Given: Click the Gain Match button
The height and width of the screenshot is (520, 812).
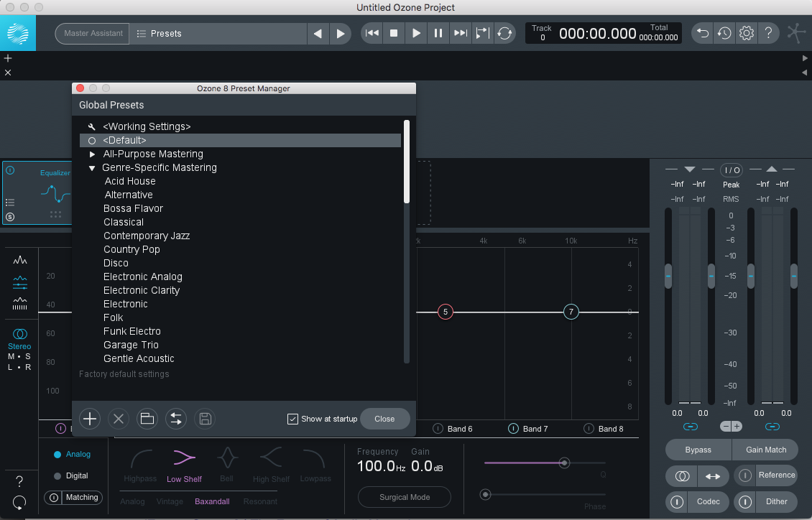Looking at the screenshot, I should [x=766, y=450].
